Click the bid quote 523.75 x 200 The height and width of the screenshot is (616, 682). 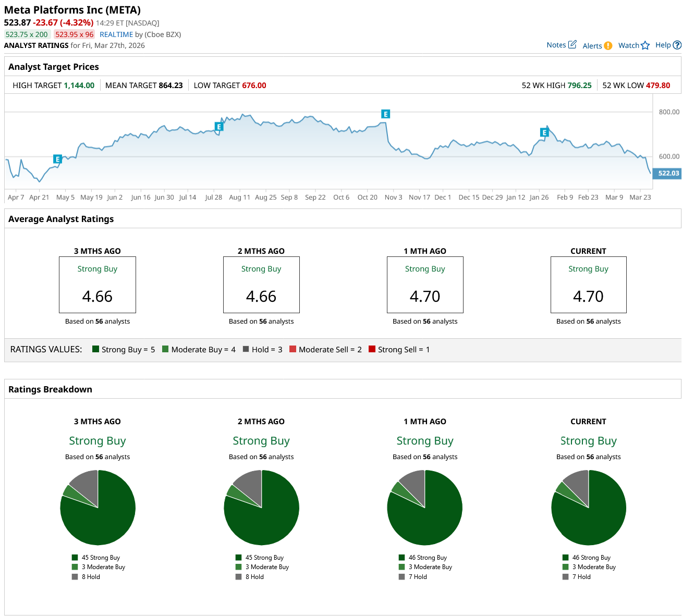coord(27,34)
